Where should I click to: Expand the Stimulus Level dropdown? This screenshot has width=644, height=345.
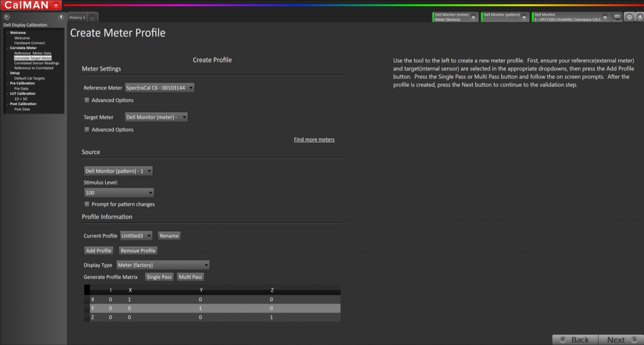click(119, 193)
